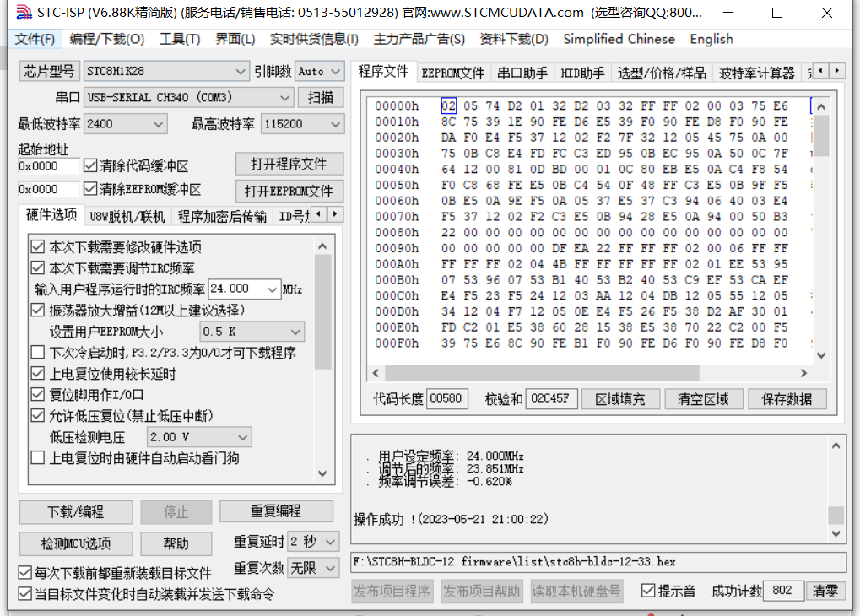
Task: Switch language to English
Action: [x=711, y=39]
